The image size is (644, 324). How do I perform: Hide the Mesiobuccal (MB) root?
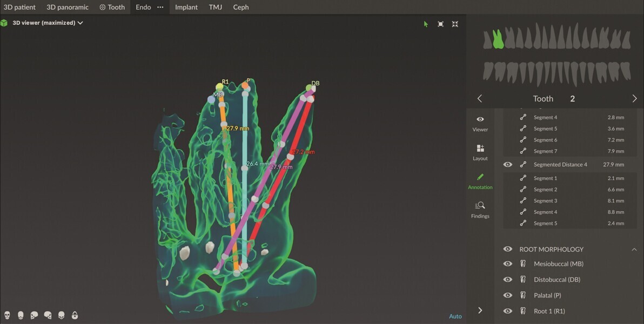(507, 264)
